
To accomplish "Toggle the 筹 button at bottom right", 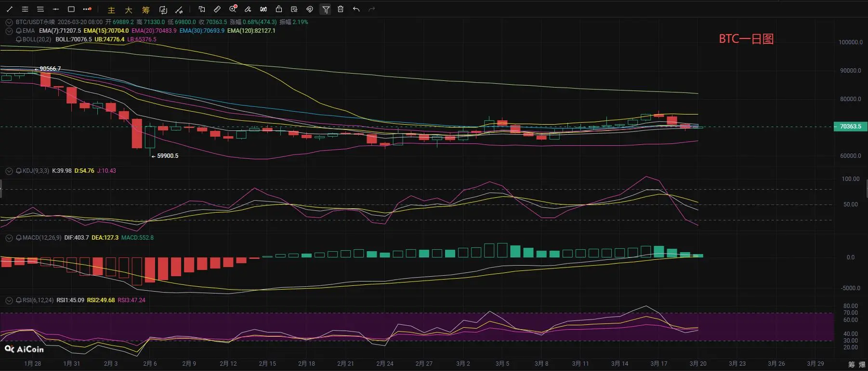I will tap(851, 364).
